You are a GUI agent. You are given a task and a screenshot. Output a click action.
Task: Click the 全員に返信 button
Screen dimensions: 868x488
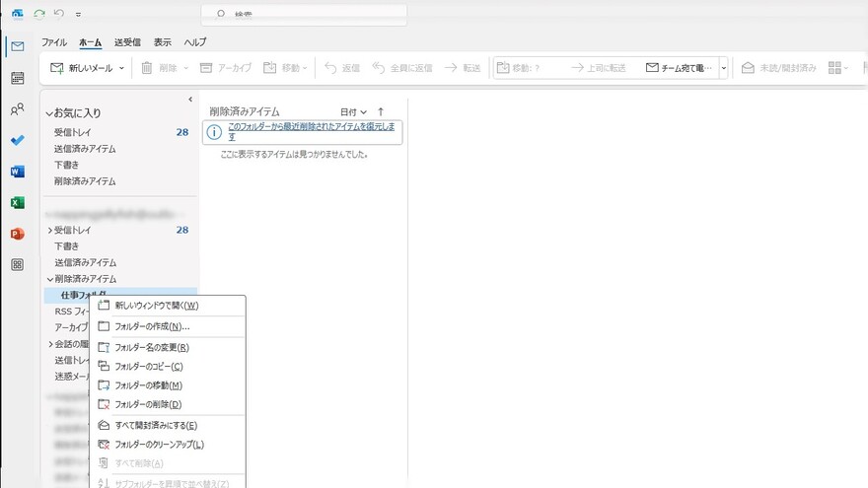point(401,68)
